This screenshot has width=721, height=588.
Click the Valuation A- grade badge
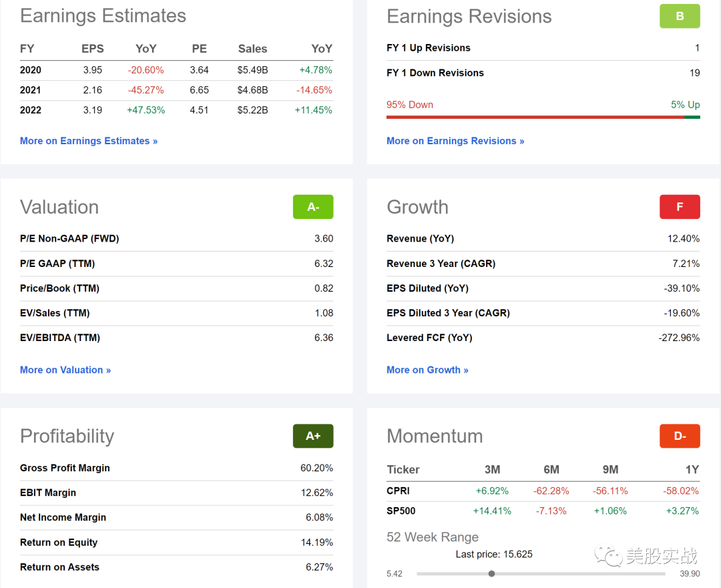pyautogui.click(x=313, y=207)
